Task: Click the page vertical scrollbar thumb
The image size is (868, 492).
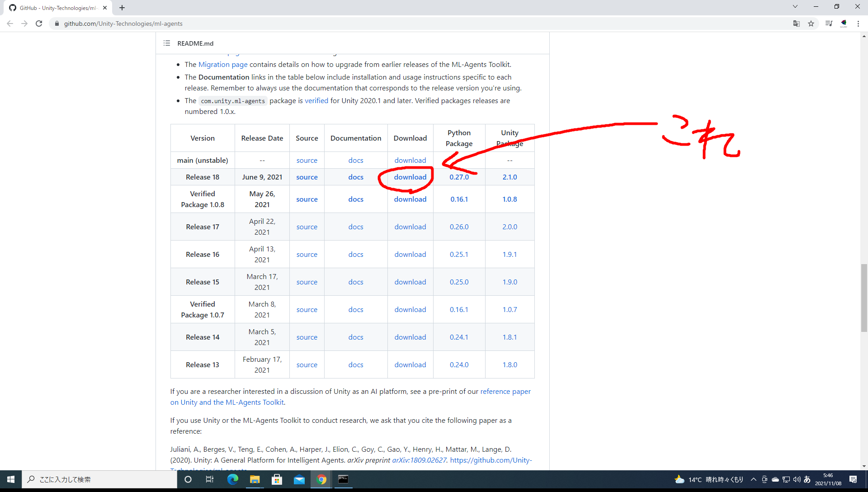Action: (864, 298)
